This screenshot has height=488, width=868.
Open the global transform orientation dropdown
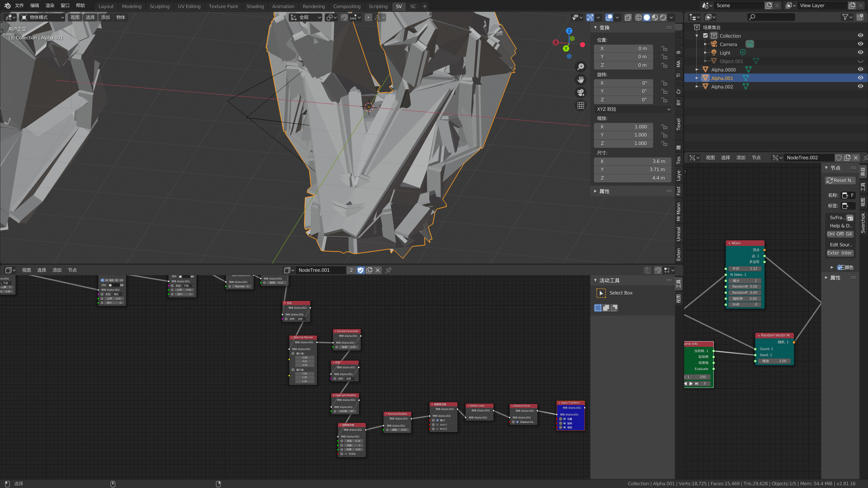(x=305, y=17)
